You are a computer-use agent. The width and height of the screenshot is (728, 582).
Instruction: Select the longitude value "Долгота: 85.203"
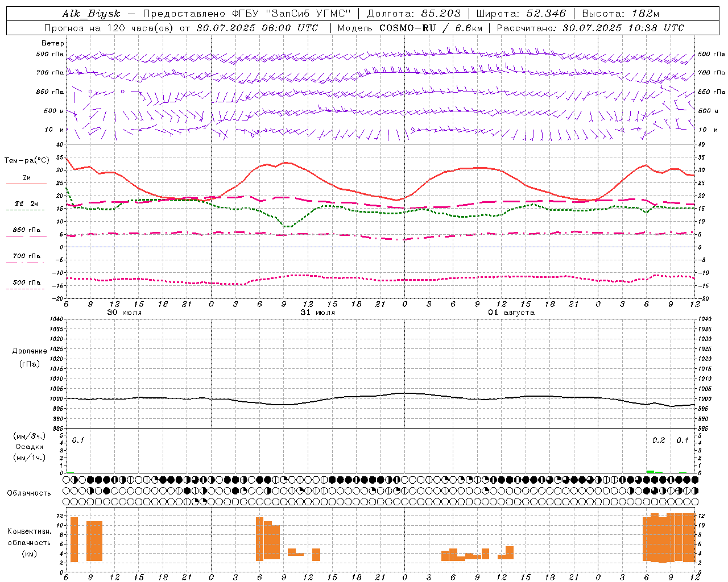point(414,14)
